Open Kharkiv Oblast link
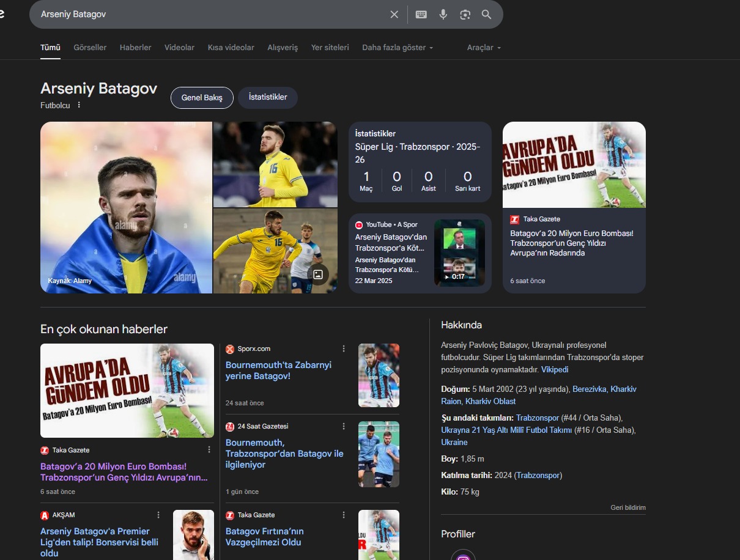Viewport: 740px width, 560px height. point(490,401)
